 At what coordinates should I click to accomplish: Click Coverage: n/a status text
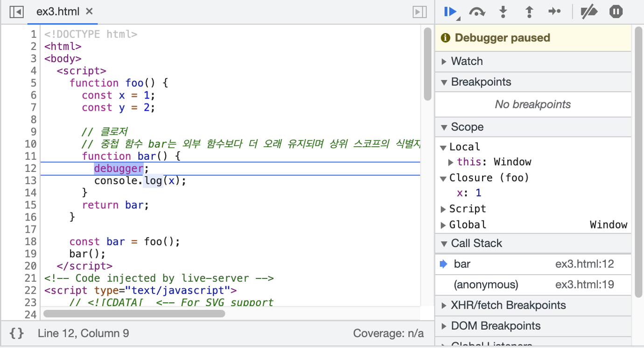pyautogui.click(x=388, y=334)
